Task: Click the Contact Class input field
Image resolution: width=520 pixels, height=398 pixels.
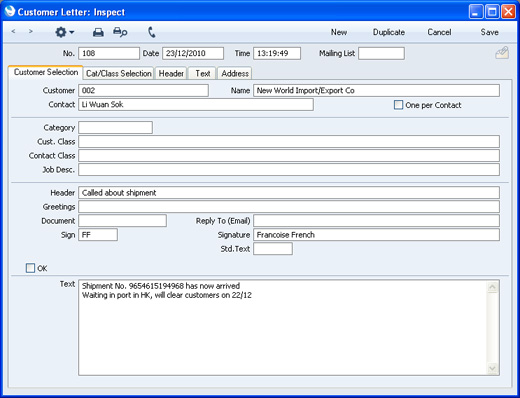Action: [289, 155]
